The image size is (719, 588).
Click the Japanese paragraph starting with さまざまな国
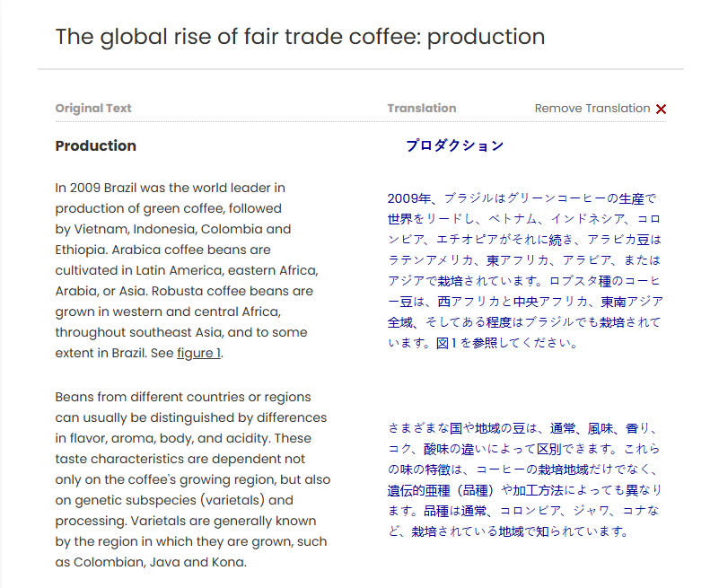pyautogui.click(x=525, y=479)
